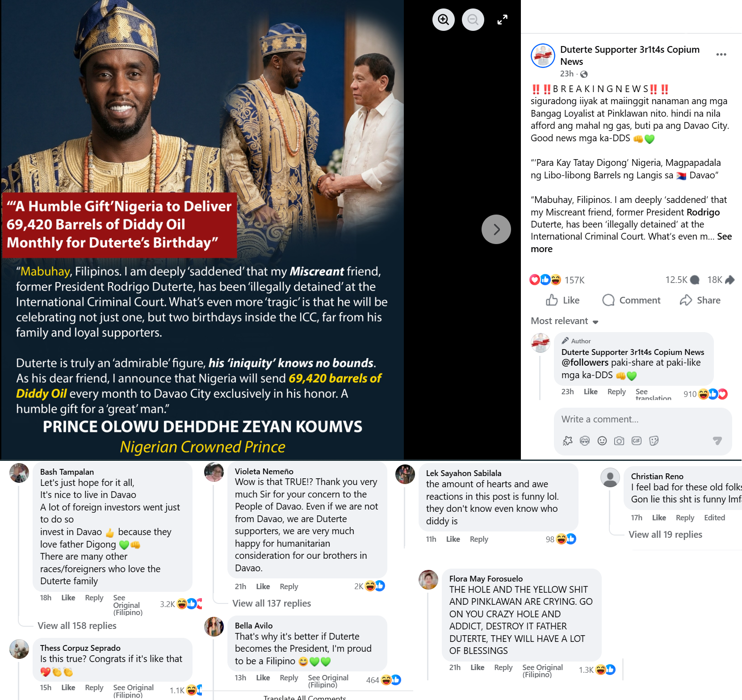Add a GIF to the comment
Screen dimensions: 742x700
tap(637, 441)
